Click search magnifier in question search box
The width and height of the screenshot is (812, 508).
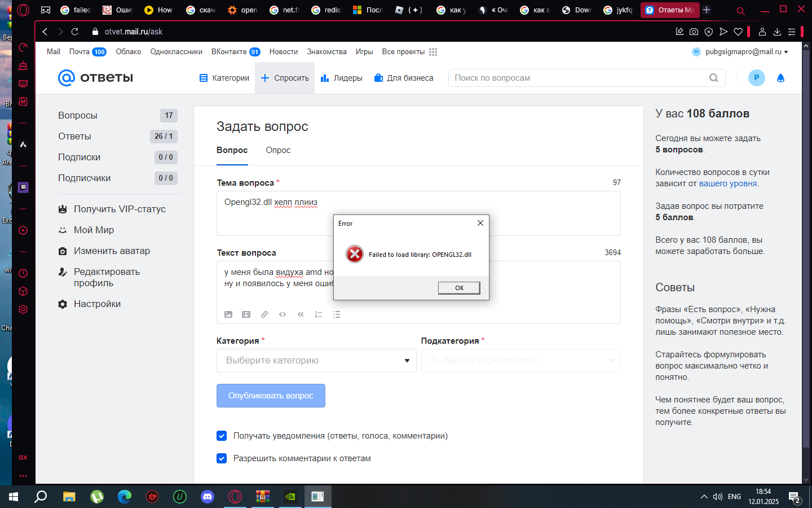tap(714, 78)
